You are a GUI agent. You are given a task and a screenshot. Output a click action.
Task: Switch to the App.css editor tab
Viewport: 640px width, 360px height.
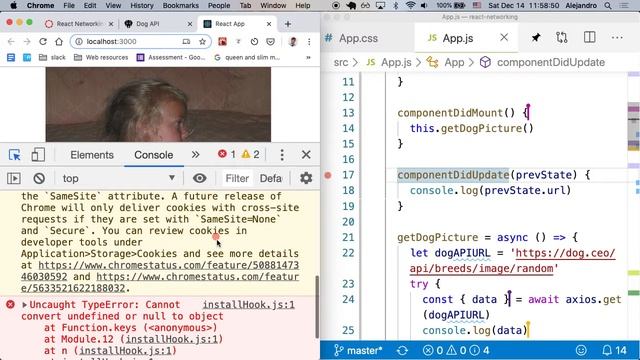tap(358, 38)
